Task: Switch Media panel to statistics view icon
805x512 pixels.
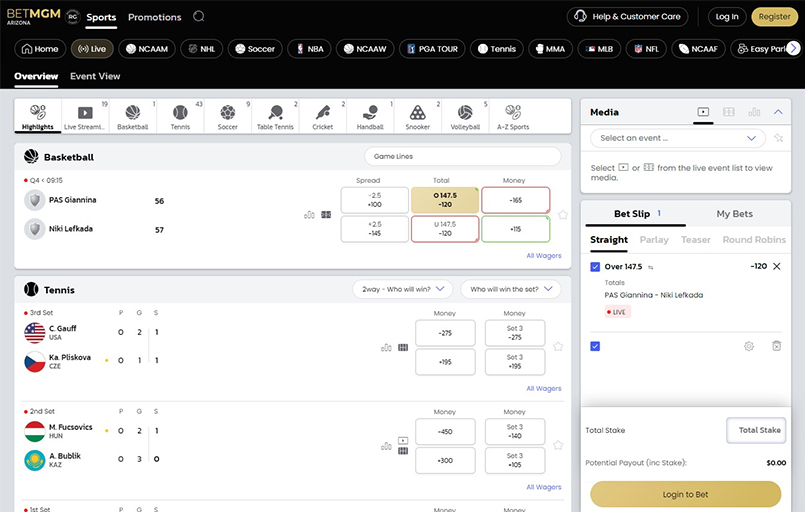Action: pyautogui.click(x=754, y=112)
